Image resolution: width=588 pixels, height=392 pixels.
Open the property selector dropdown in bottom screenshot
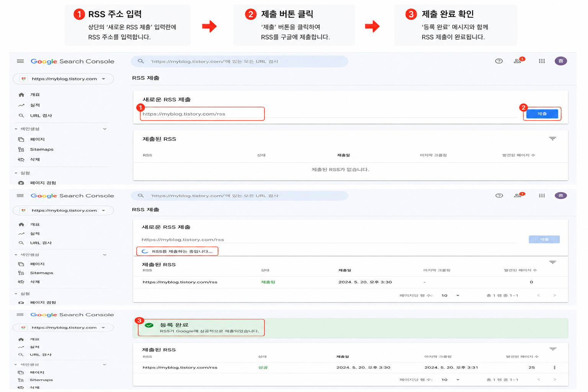tap(63, 328)
